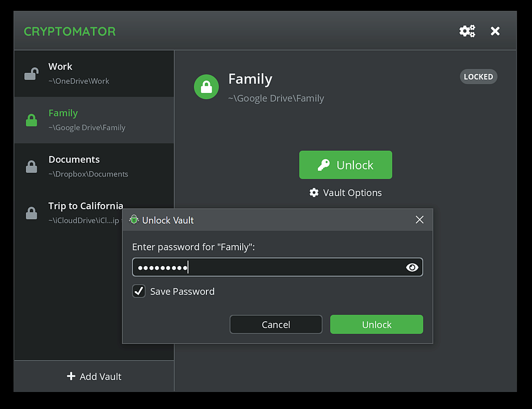
Task: Open the settings gears icon
Action: [467, 31]
